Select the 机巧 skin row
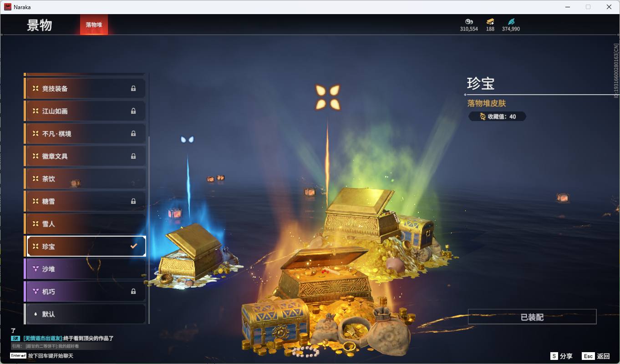 point(85,291)
